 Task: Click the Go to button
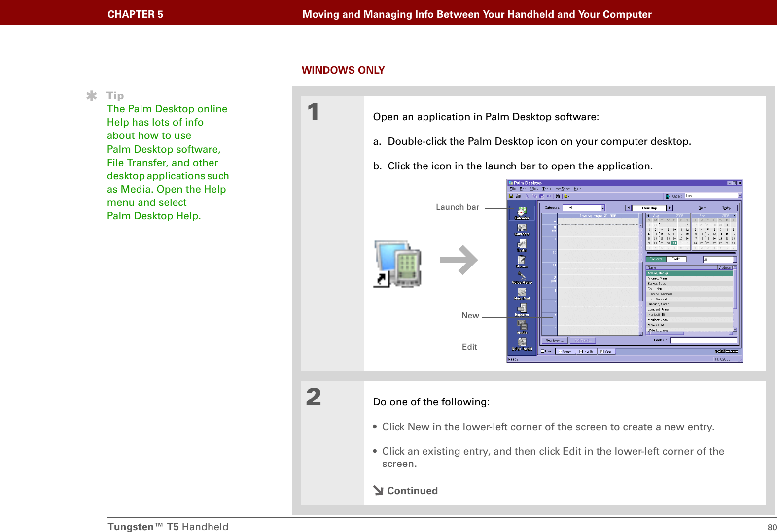pyautogui.click(x=703, y=208)
